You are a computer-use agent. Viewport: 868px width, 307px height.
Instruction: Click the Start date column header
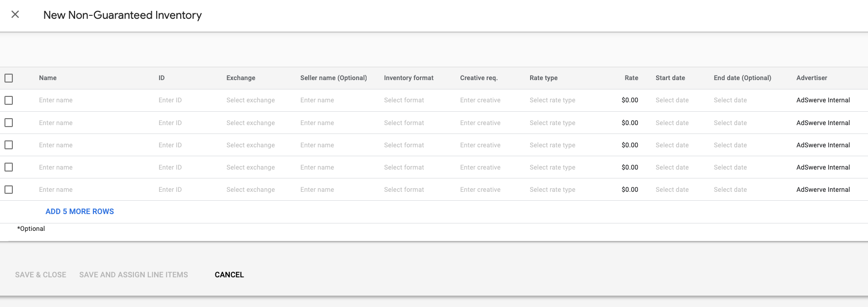point(670,78)
